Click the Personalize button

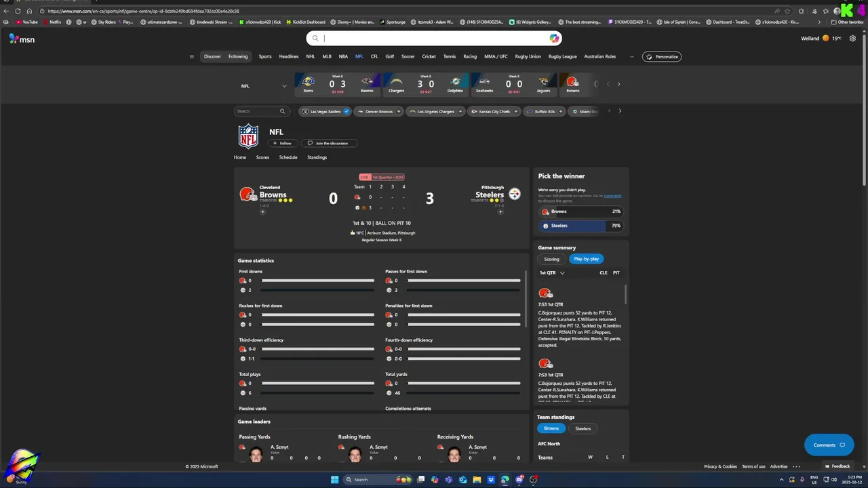point(662,57)
